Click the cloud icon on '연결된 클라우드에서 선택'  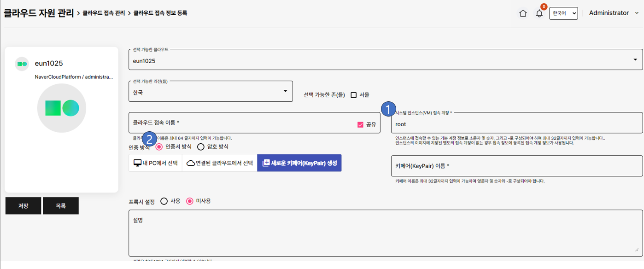(191, 163)
